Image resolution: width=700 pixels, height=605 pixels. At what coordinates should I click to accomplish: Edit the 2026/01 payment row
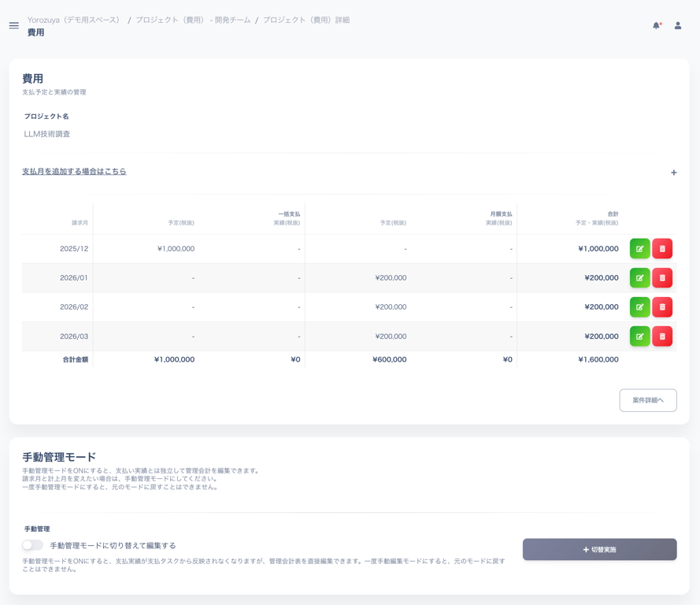click(639, 278)
